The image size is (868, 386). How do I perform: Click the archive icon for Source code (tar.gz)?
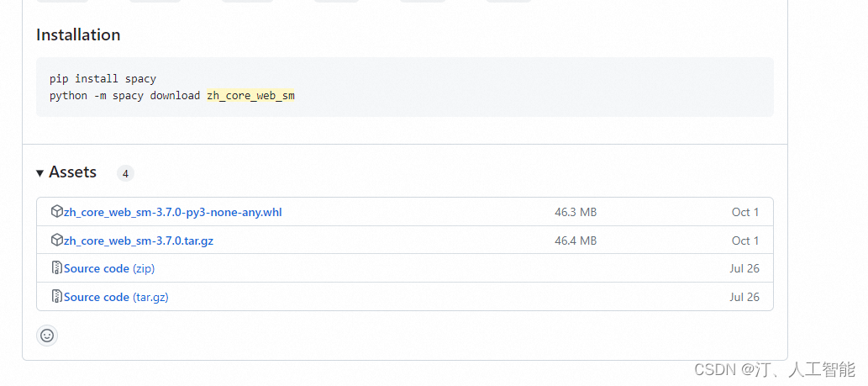(x=57, y=297)
